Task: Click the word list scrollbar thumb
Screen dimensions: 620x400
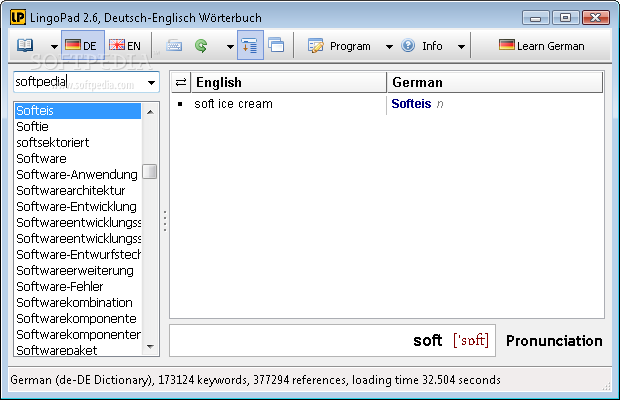Action: click(149, 172)
